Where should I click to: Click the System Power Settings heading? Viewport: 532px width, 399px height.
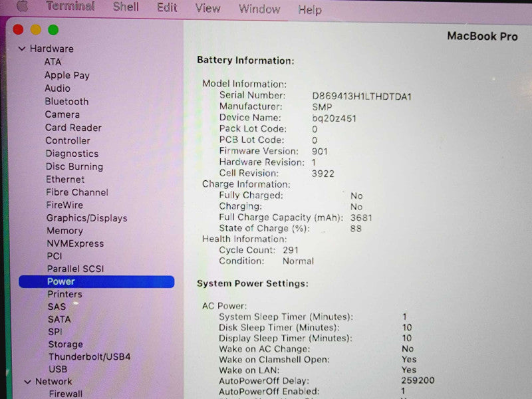pyautogui.click(x=253, y=284)
